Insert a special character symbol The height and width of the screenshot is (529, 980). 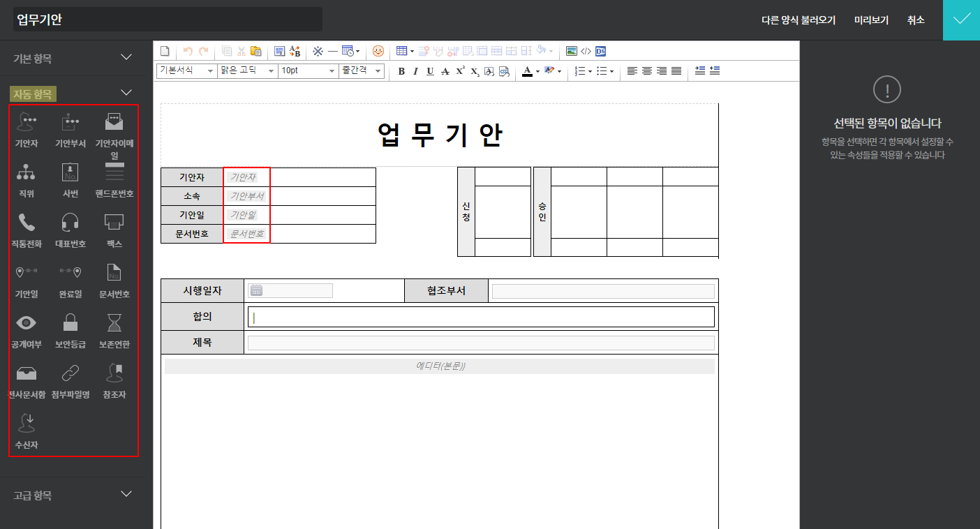click(x=318, y=51)
